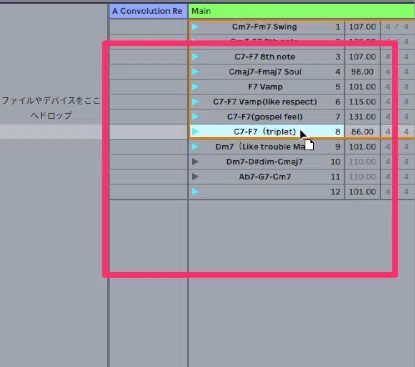Click tempo 107.00 of Cm7-Fm7 Swing scene

[362, 27]
